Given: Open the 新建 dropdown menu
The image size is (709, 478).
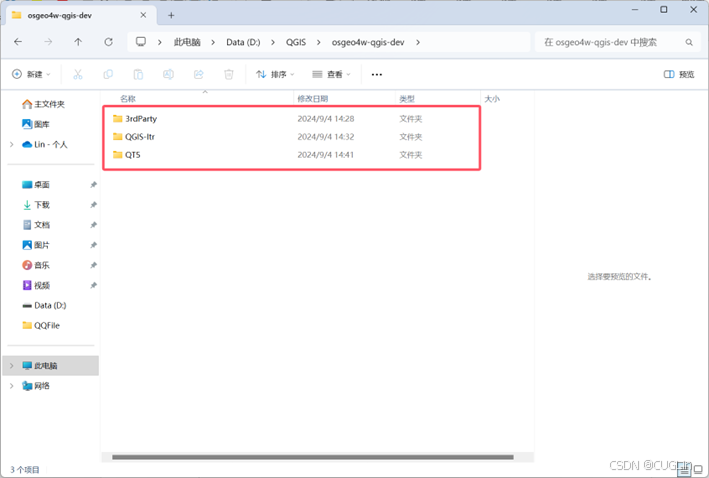Looking at the screenshot, I should (31, 74).
